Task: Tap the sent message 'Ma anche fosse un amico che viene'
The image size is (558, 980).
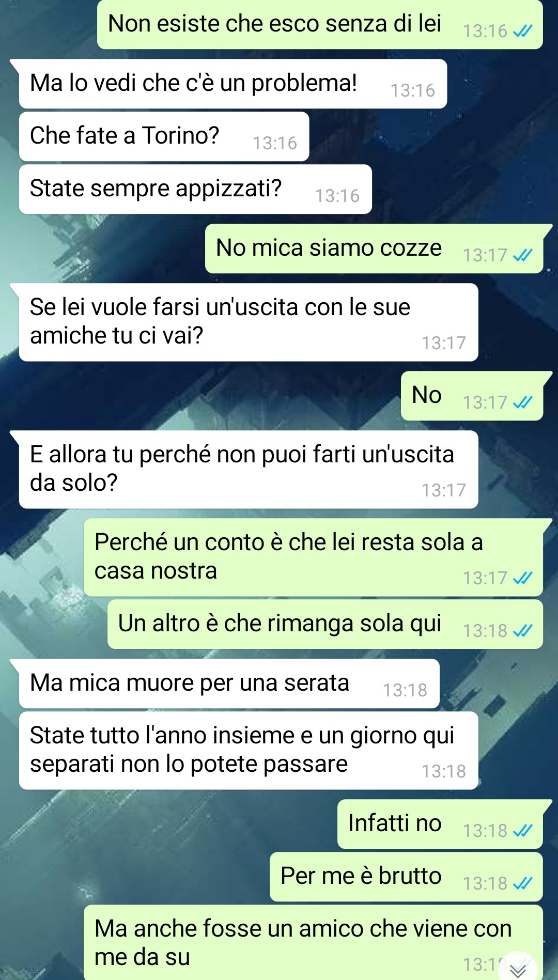Action: (313, 942)
